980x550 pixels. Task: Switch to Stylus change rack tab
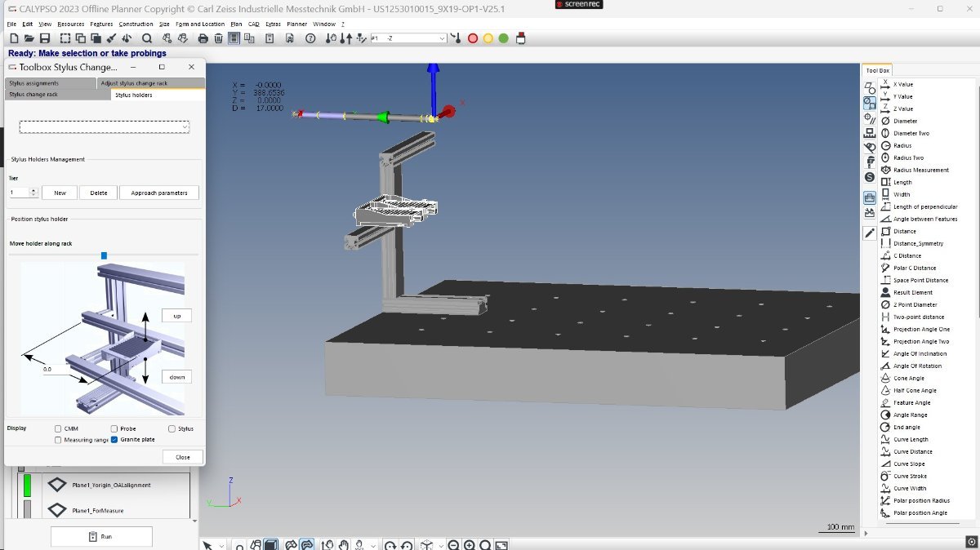pyautogui.click(x=58, y=95)
